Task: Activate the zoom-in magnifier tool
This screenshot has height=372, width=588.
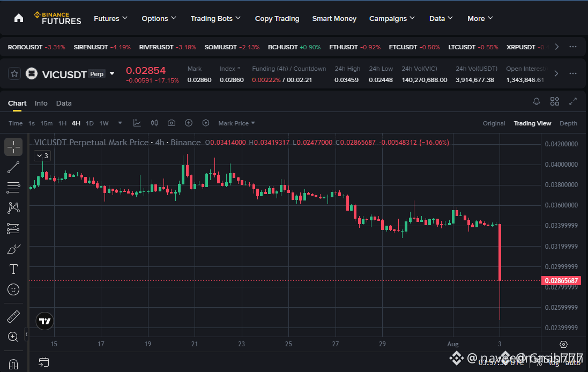Action: tap(13, 337)
